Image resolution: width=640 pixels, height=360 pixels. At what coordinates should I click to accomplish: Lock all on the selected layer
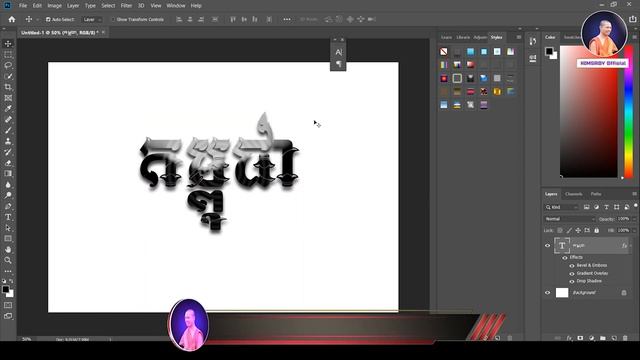coord(596,231)
